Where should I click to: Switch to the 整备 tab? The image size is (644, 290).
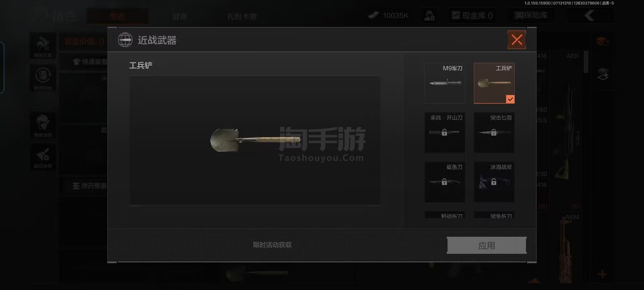coord(117,16)
